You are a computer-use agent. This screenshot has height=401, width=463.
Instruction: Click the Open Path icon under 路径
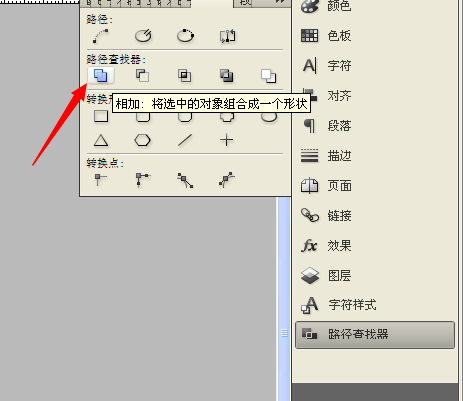coord(143,36)
